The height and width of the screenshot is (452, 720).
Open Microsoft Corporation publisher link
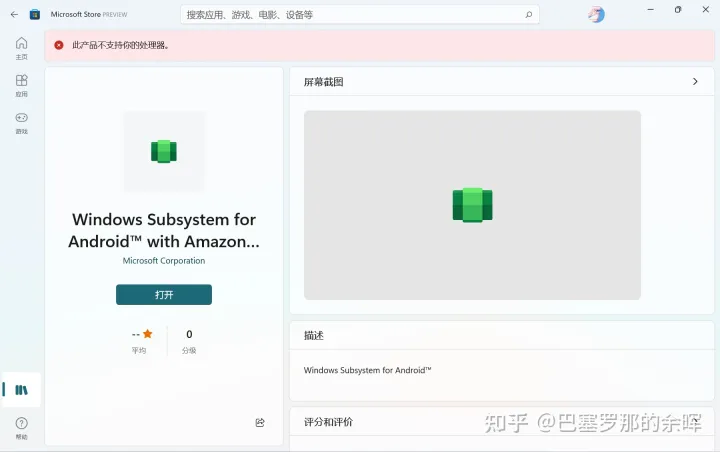click(x=164, y=260)
